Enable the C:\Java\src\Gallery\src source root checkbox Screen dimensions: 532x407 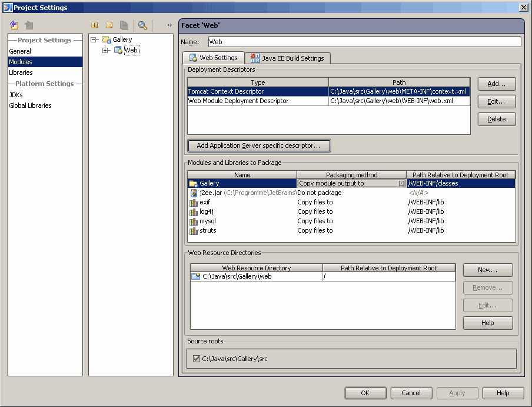pos(197,358)
